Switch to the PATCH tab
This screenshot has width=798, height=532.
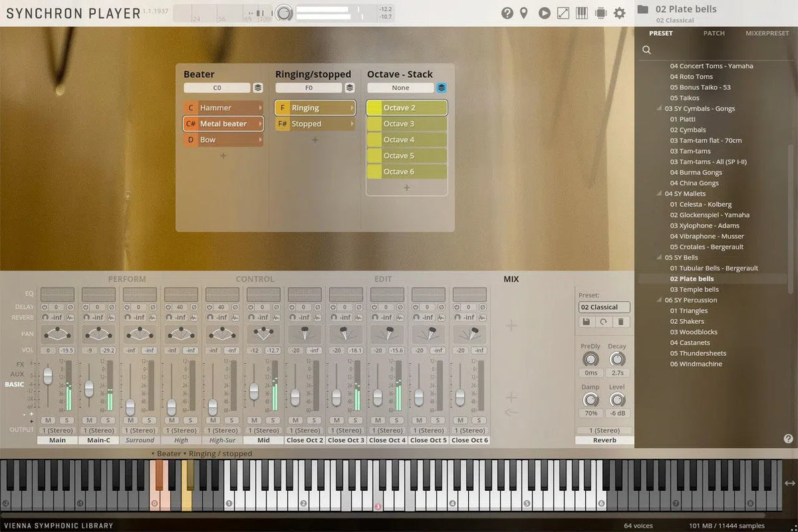pyautogui.click(x=714, y=33)
